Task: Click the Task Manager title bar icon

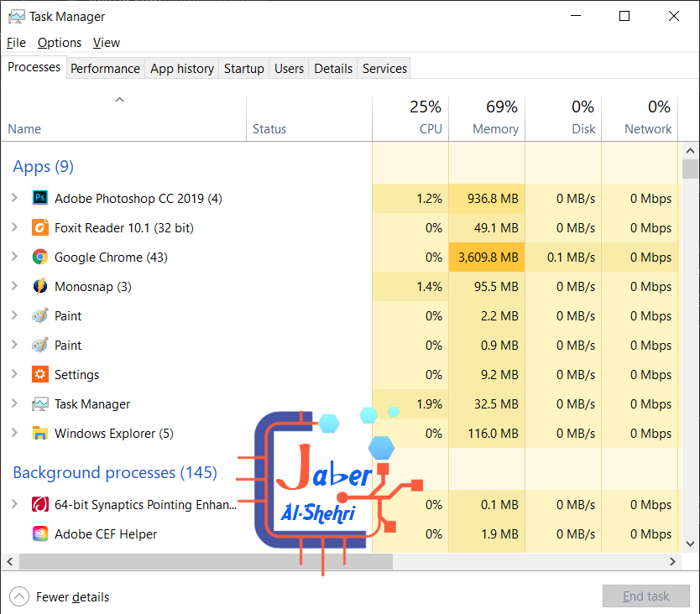Action: [x=17, y=17]
